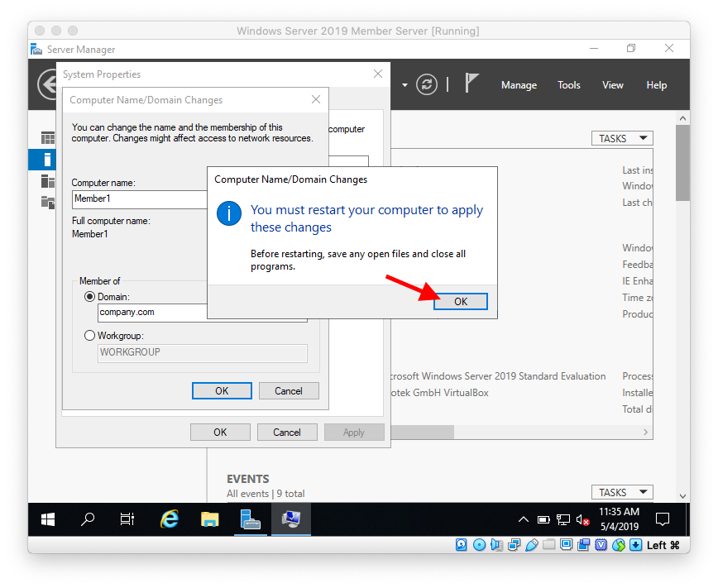Viewport: 718px width, 588px height.
Task: Open Task View from the taskbar
Action: 127,519
